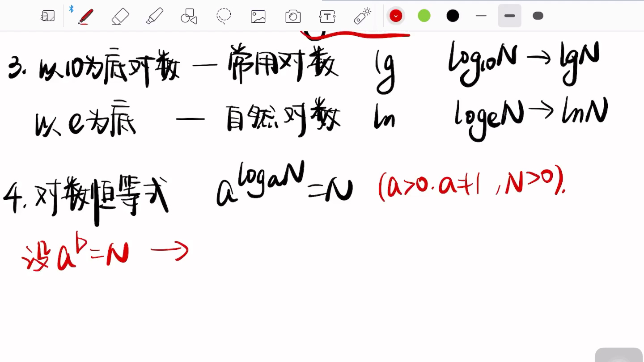Viewport: 644px width, 362px height.
Task: Toggle read-only mode icon
Action: pos(48,17)
